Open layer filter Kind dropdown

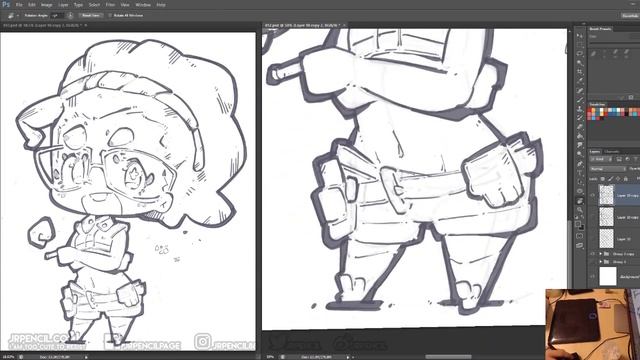[599, 159]
